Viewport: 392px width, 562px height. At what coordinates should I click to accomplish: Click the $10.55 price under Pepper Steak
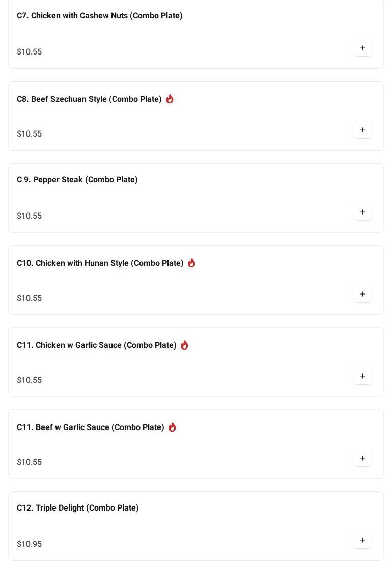pos(30,216)
